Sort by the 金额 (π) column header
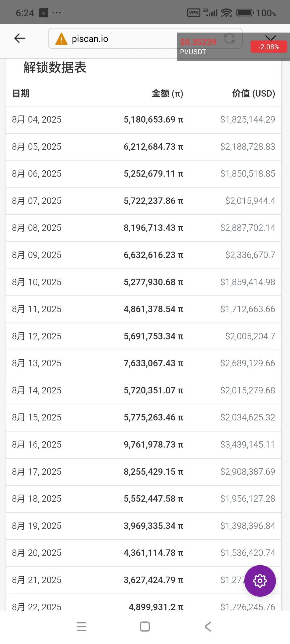The height and width of the screenshot is (644, 290). tap(167, 93)
